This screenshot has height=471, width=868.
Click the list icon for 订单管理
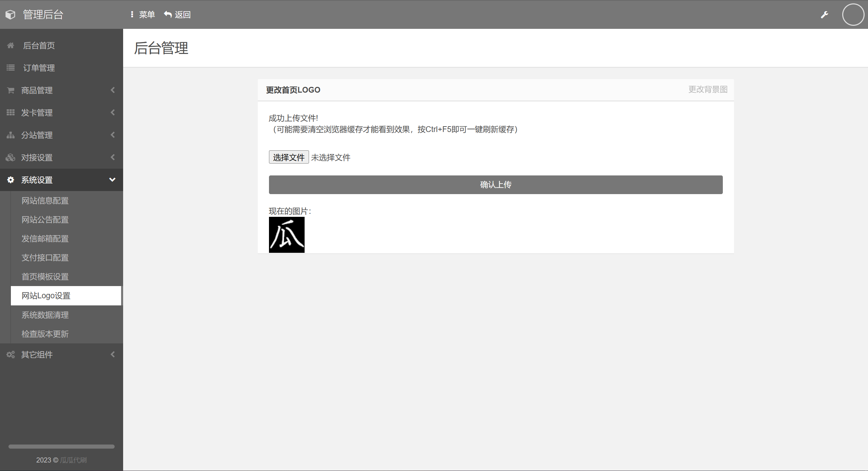pos(11,68)
